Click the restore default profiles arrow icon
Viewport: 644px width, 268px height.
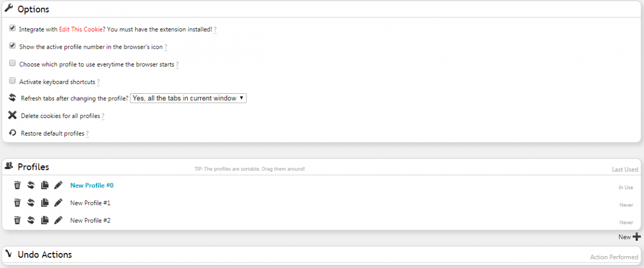click(x=12, y=133)
